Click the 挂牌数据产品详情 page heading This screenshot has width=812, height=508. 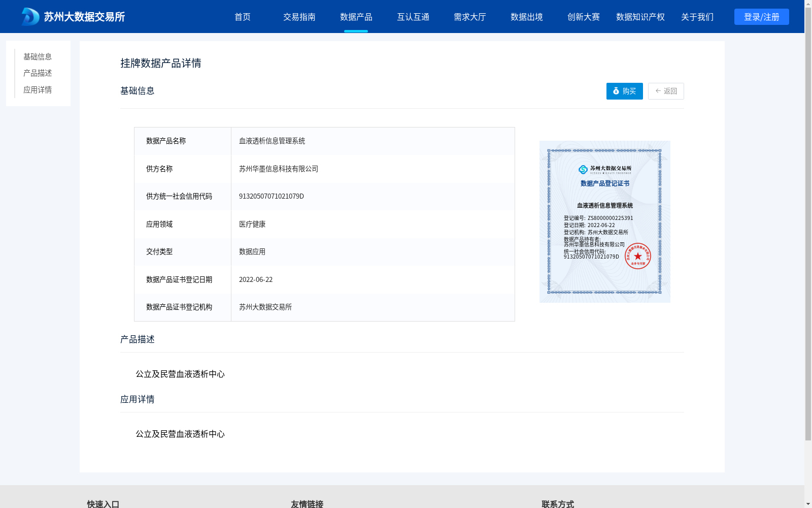pyautogui.click(x=161, y=63)
